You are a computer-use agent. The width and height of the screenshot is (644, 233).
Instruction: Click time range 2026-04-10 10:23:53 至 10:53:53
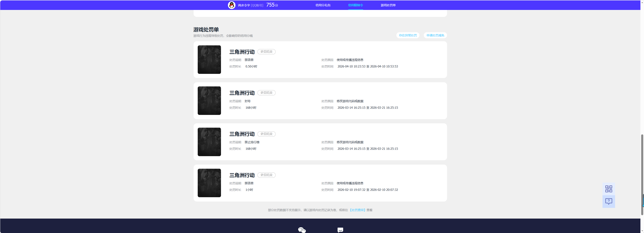[367, 67]
